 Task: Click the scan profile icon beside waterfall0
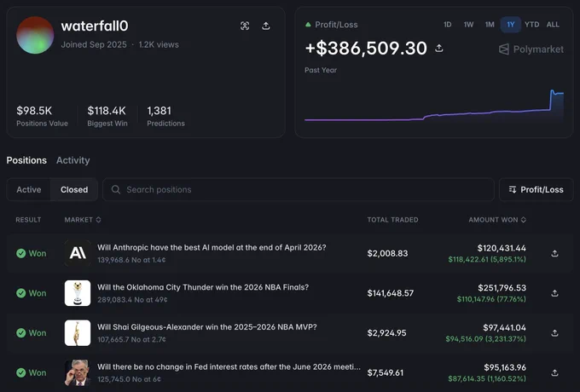pyautogui.click(x=245, y=26)
